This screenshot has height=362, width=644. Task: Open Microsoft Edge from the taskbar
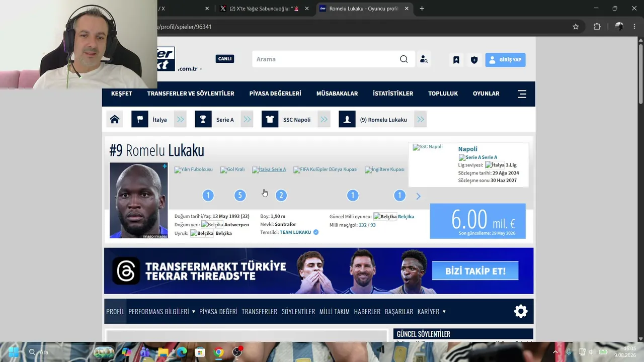click(182, 352)
